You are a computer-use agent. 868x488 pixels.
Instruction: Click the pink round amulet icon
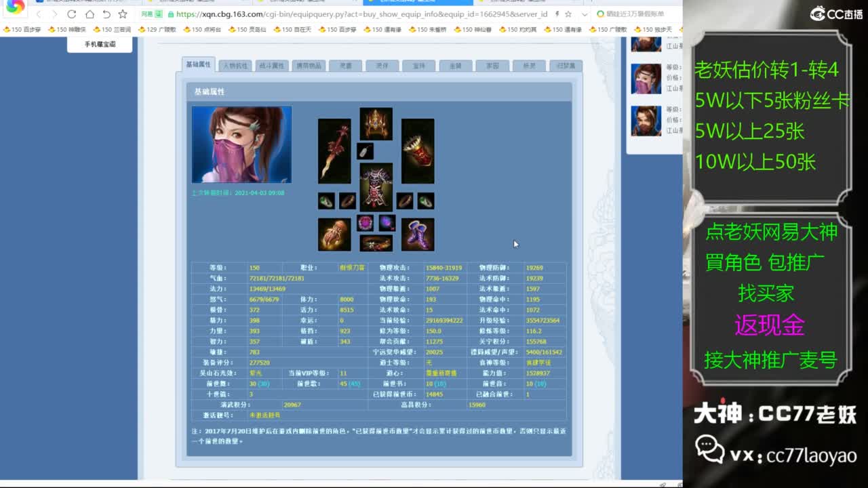366,223
